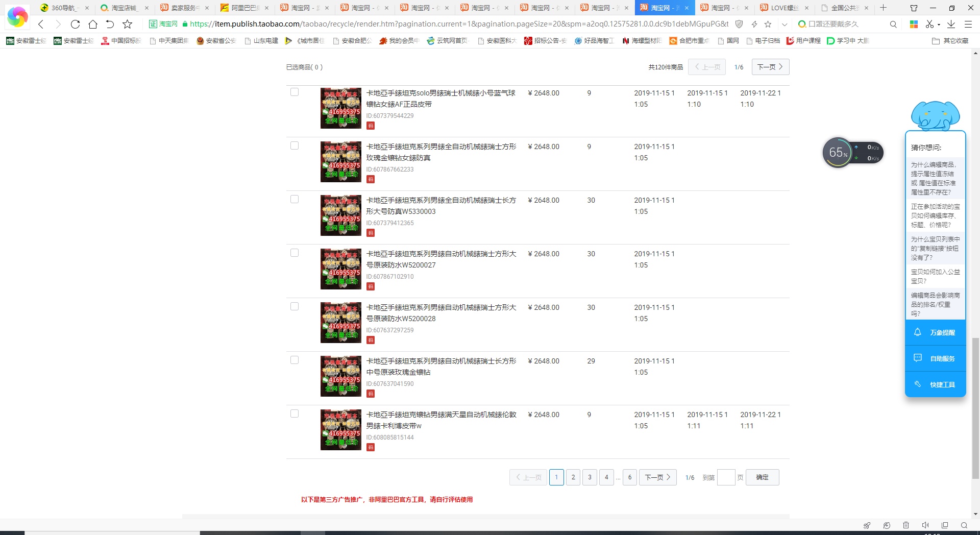The width and height of the screenshot is (980, 535).
Task: Open the 用户课程 bookmark
Action: pyautogui.click(x=803, y=41)
